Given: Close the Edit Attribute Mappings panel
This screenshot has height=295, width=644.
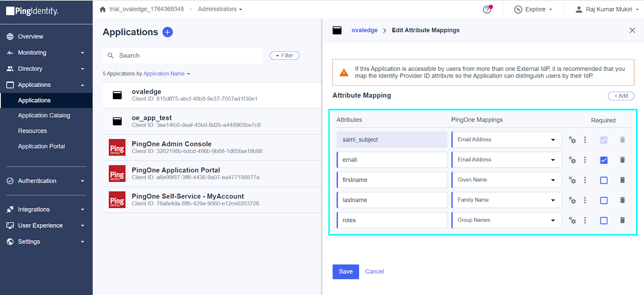Looking at the screenshot, I should [x=632, y=30].
